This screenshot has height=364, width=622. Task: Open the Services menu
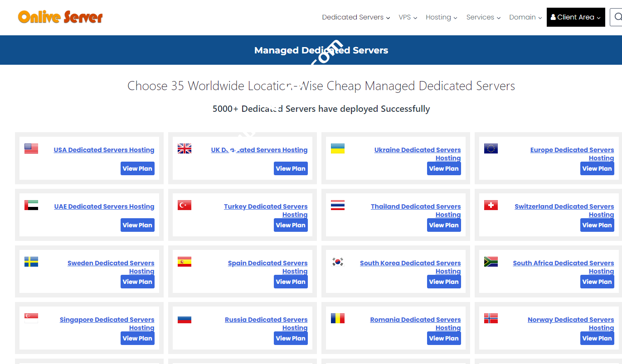point(483,17)
